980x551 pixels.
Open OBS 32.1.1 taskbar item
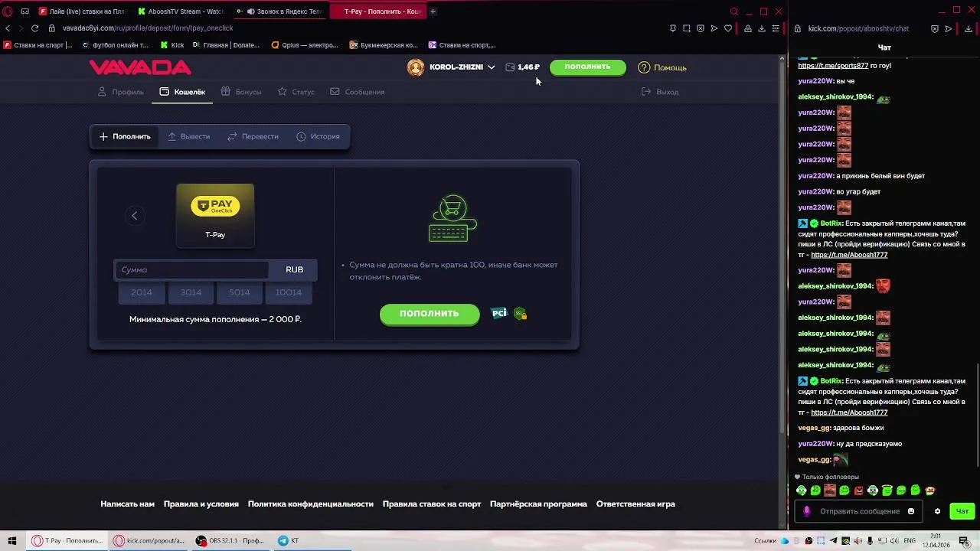(x=230, y=541)
